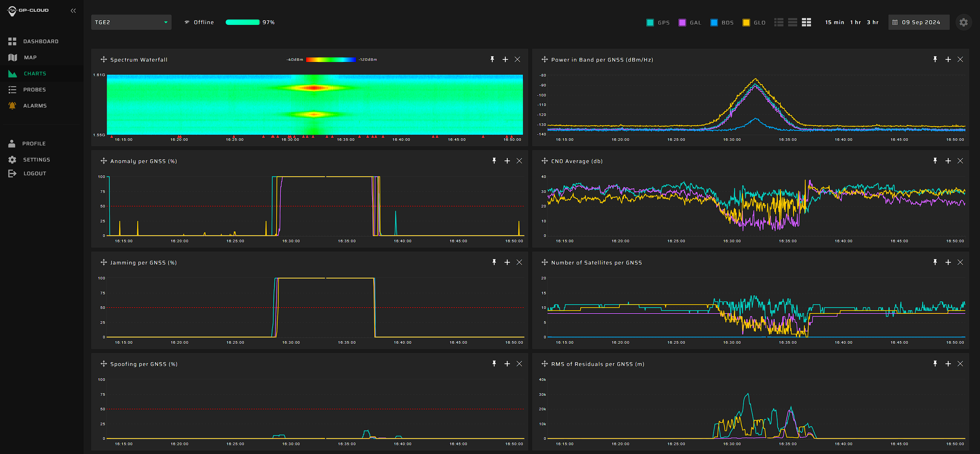Collapse the left navigation sidebar
Viewport: 980px width, 454px height.
(x=73, y=10)
